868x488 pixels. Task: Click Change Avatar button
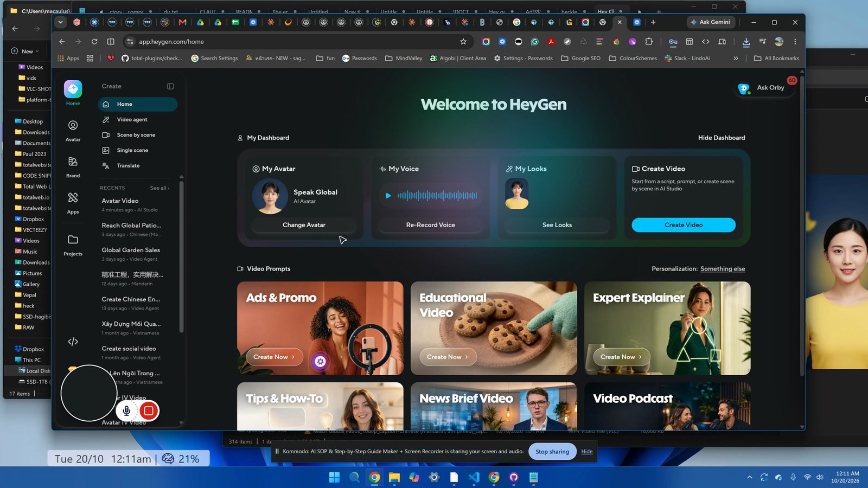[304, 225]
